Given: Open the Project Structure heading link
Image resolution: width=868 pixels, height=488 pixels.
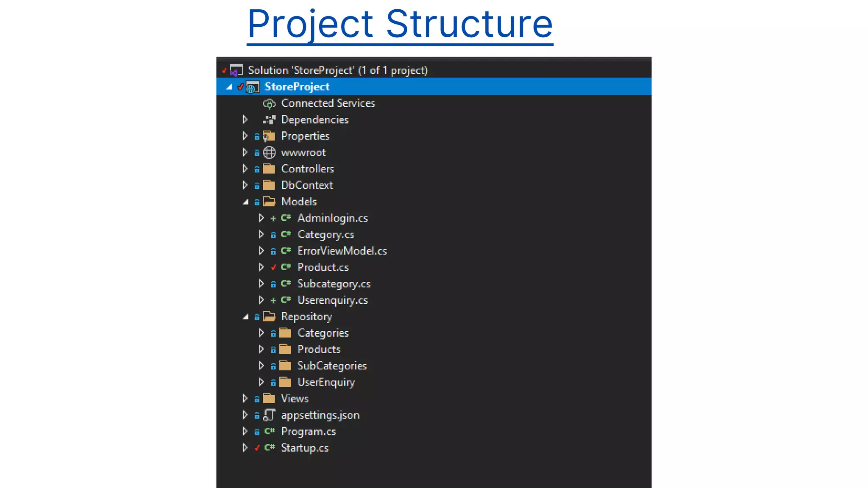Looking at the screenshot, I should (x=400, y=24).
